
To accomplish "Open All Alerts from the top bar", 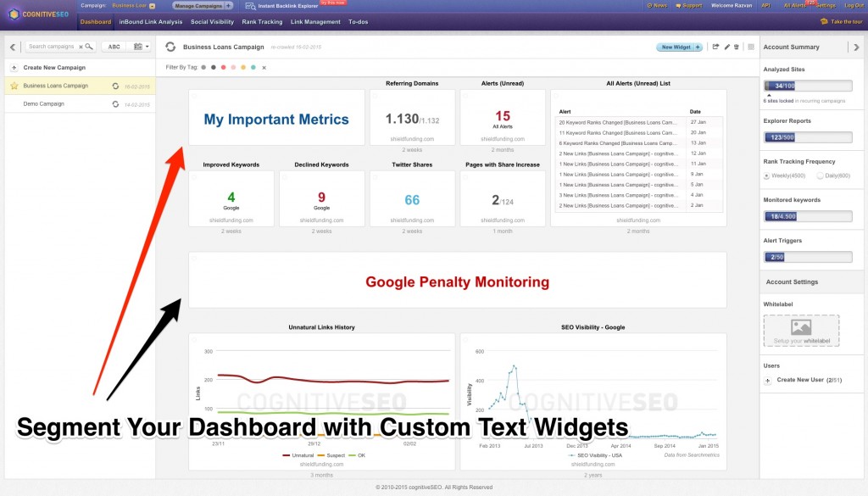I will click(796, 6).
